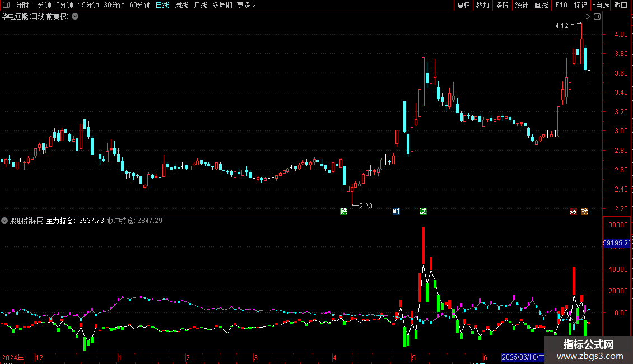This screenshot has width=633, height=364.
Task: Click the 2024年 timeline label
Action: 13,357
